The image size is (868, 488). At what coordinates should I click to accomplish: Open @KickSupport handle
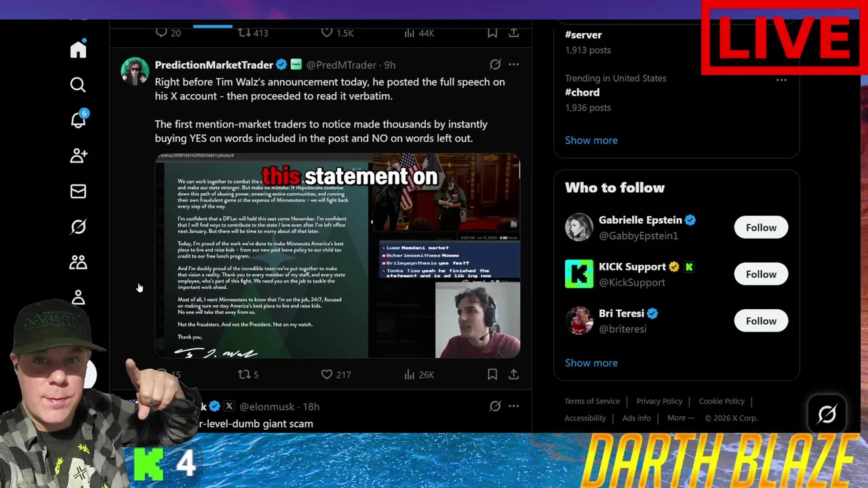point(631,282)
